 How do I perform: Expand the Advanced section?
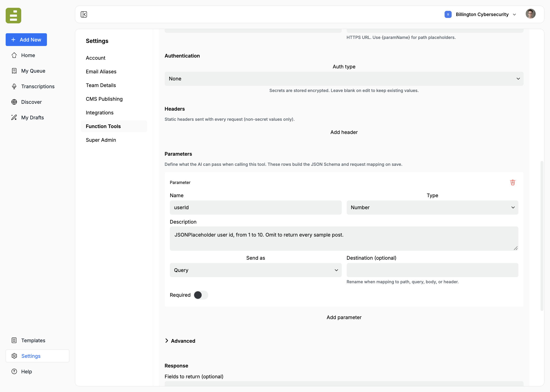180,341
